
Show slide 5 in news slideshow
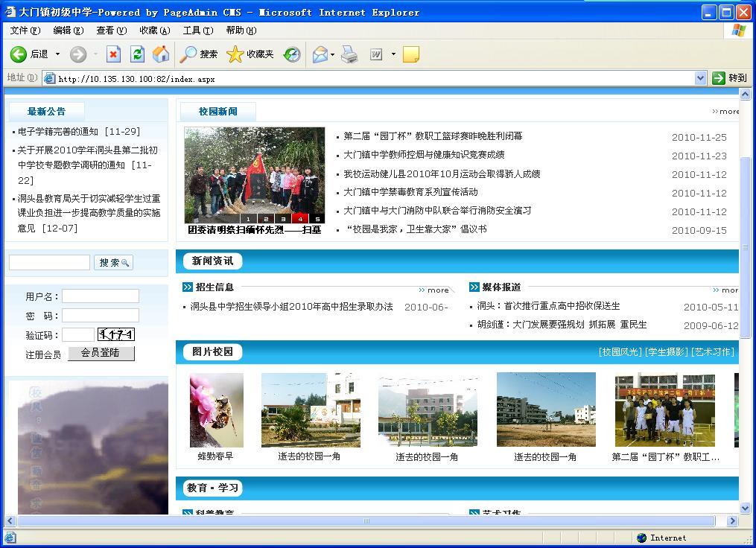click(x=317, y=219)
